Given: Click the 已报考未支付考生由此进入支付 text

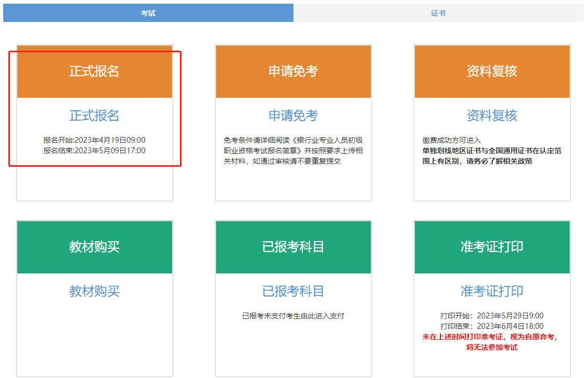Looking at the screenshot, I should tap(293, 316).
